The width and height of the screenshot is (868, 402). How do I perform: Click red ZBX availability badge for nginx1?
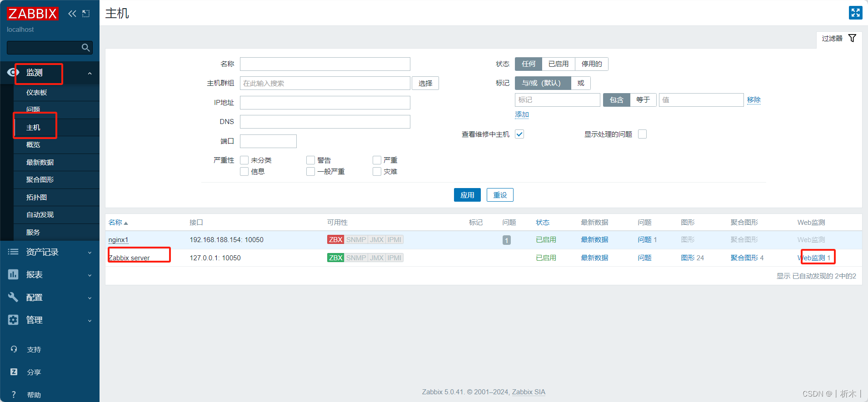click(335, 239)
